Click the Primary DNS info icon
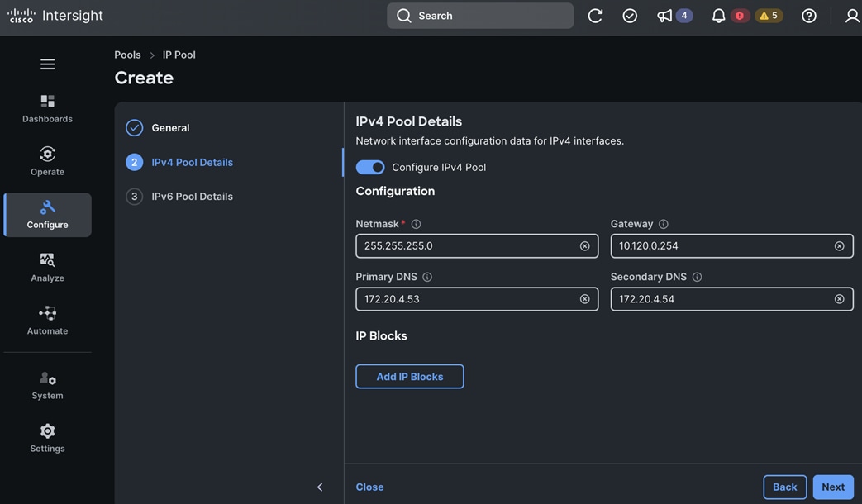 point(427,277)
